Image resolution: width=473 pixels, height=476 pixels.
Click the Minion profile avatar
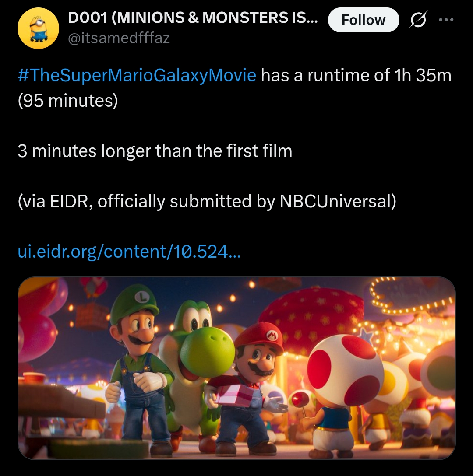click(x=38, y=28)
